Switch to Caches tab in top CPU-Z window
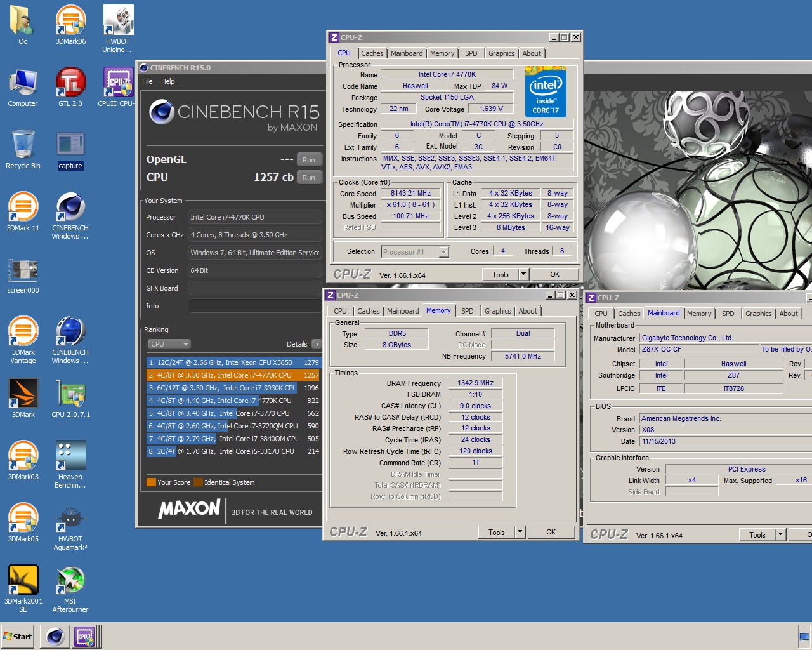 pos(372,53)
